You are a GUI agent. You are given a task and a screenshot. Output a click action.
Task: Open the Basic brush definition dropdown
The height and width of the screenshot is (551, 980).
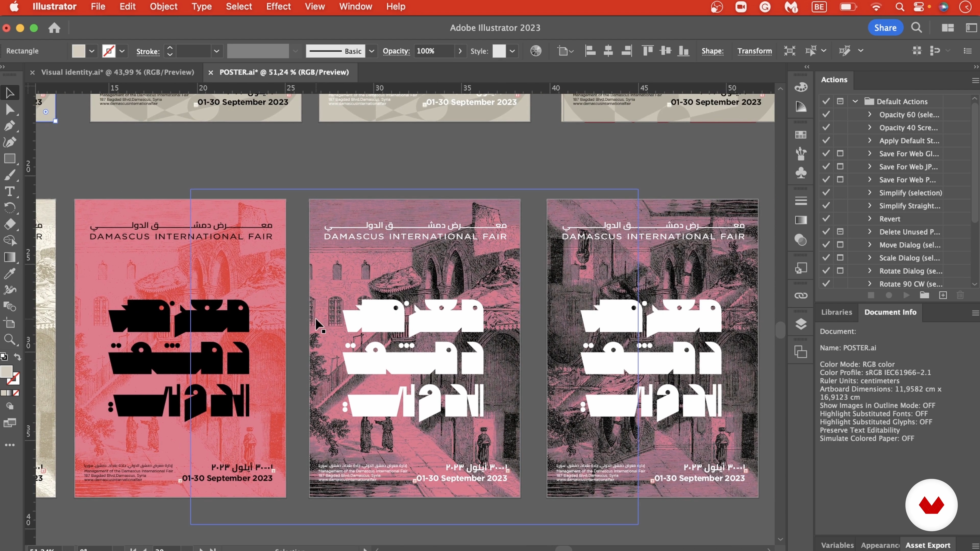pyautogui.click(x=372, y=51)
